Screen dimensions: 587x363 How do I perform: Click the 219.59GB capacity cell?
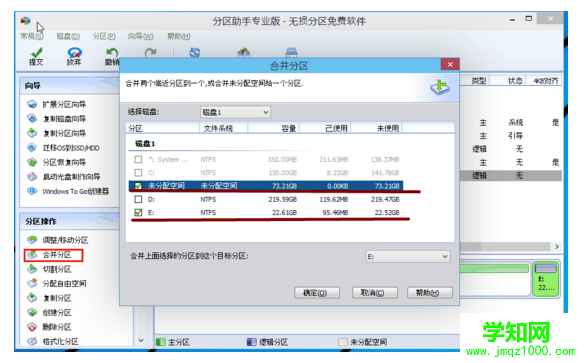[x=283, y=199]
